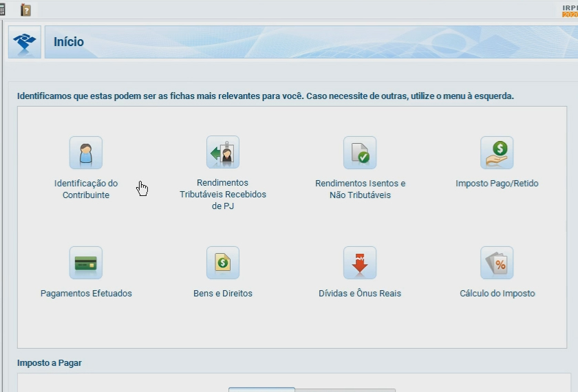The width and height of the screenshot is (578, 392).
Task: Click the 'Pagamentos Efetuados' text label
Action: (86, 294)
